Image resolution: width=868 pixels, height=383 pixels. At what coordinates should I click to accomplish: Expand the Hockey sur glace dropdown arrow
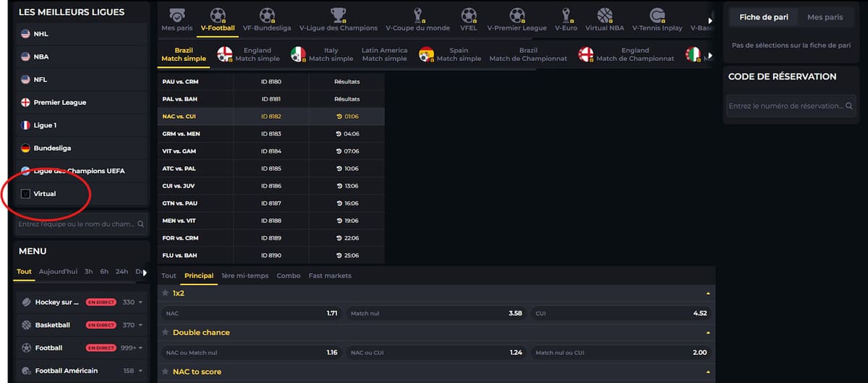tap(141, 303)
